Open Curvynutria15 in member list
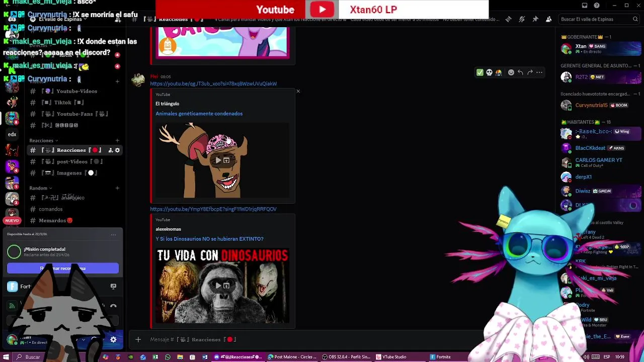644x362 pixels. point(601,106)
